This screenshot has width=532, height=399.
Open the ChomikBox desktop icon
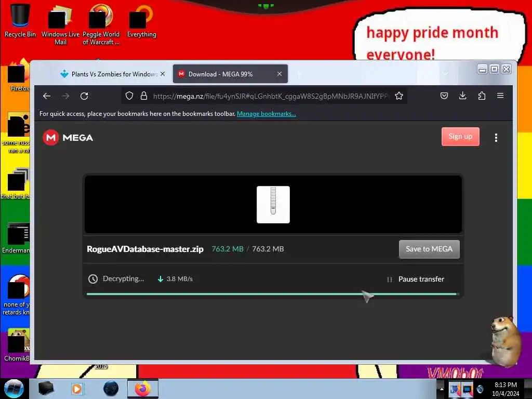(17, 345)
